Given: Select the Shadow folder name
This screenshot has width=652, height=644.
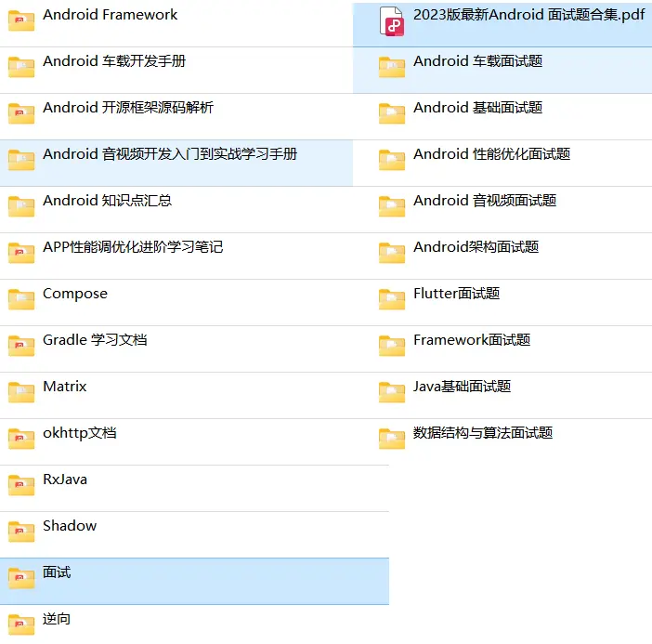Looking at the screenshot, I should pos(70,526).
